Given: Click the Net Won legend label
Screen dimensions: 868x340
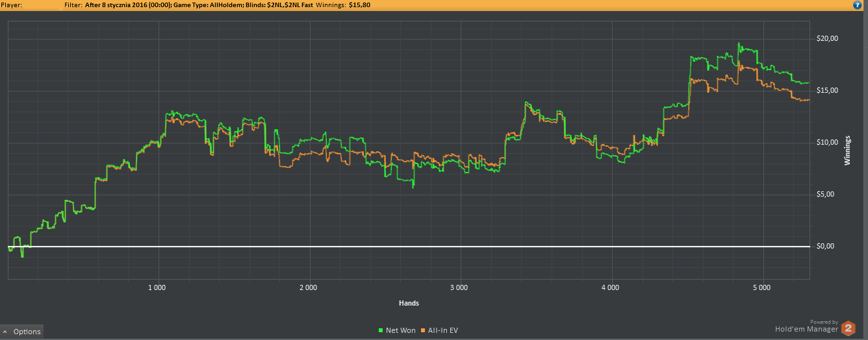Looking at the screenshot, I should coord(400,331).
